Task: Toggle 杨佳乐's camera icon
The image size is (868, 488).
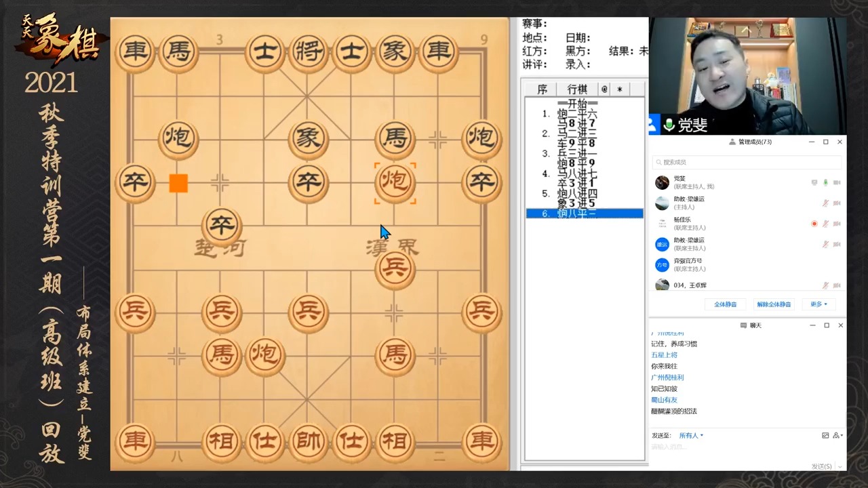Action: point(837,223)
